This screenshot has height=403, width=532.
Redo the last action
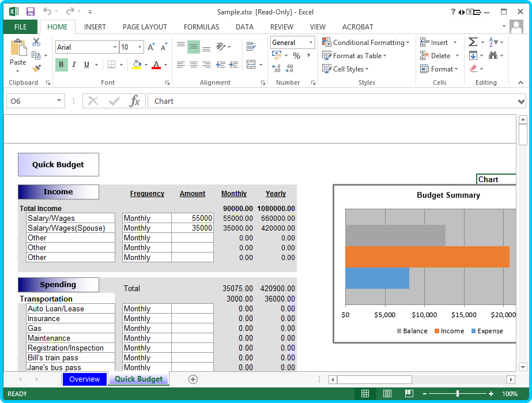coord(70,12)
